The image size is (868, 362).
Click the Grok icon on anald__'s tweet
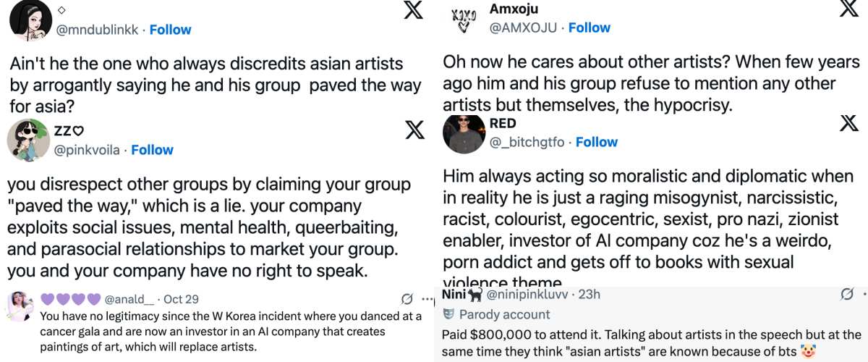[x=407, y=299]
